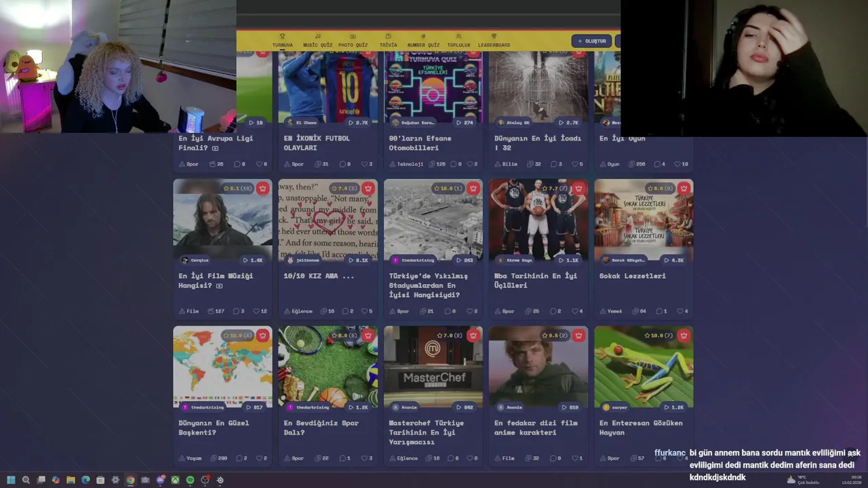Open Türkiye'de Yıkılmış Stadyumlardan En İyisi title
This screenshot has height=488, width=868.
click(429, 285)
